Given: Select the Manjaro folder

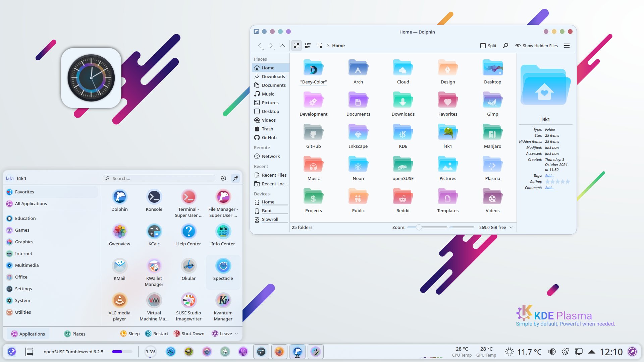Looking at the screenshot, I should (x=492, y=132).
